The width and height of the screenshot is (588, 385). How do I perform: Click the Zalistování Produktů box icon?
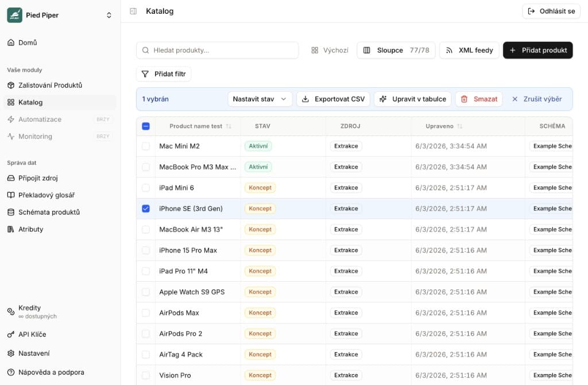pyautogui.click(x=11, y=85)
